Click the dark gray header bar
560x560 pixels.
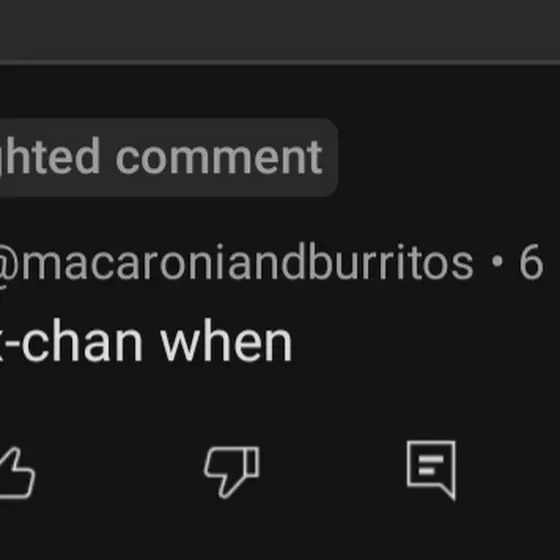[x=280, y=29]
